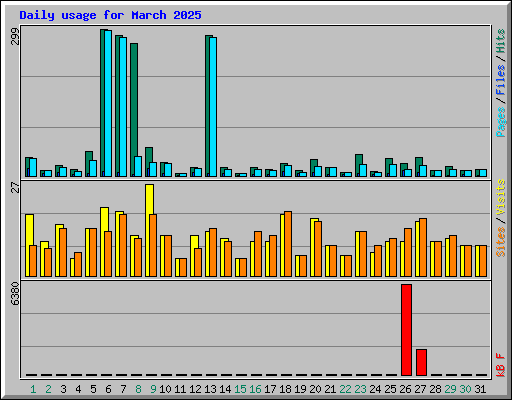
Task: Click the day 4 axis label
Action: coord(78,389)
